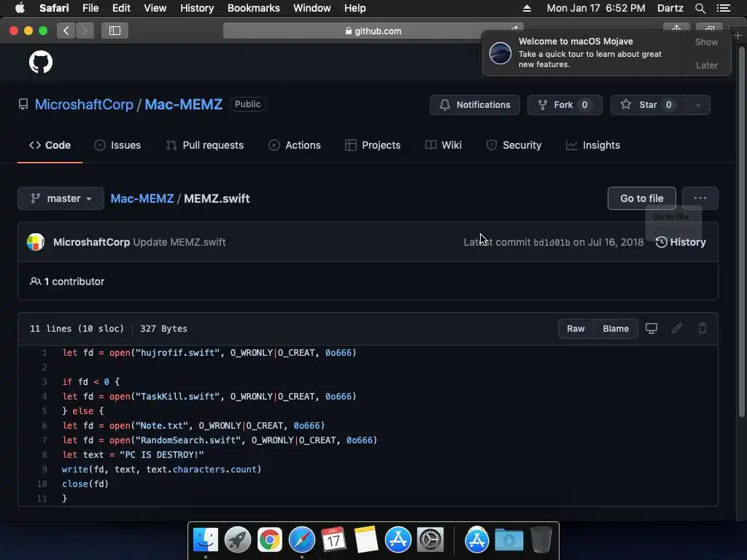Open Safari compass in Dock
This screenshot has height=560, width=747.
click(302, 540)
